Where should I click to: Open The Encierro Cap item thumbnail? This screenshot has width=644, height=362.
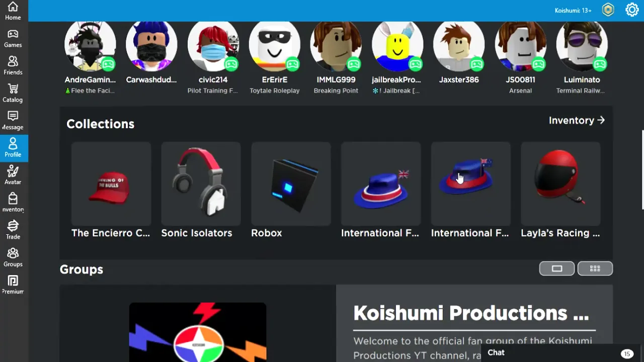coord(111,184)
